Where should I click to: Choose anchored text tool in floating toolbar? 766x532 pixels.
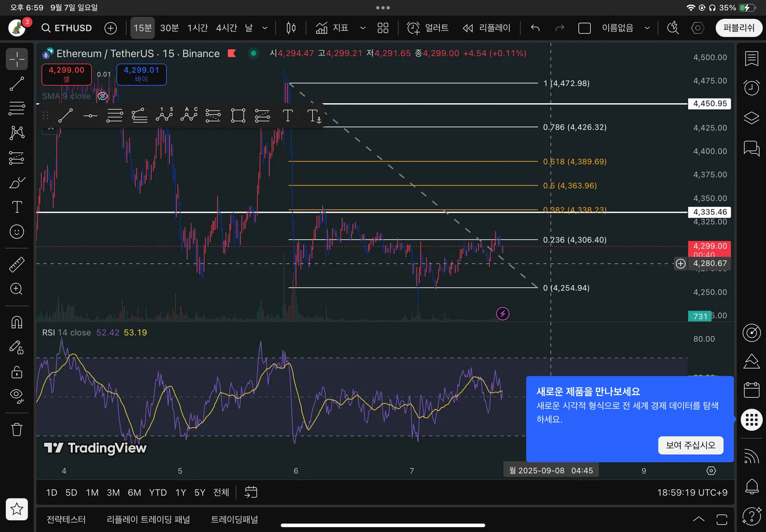click(314, 116)
